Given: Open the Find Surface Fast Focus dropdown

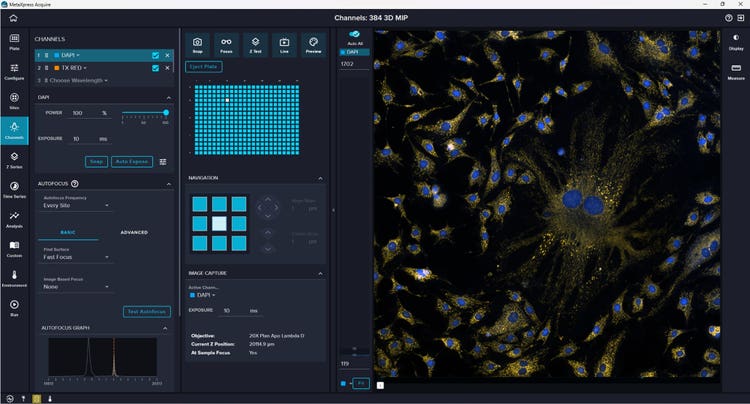Looking at the screenshot, I should pyautogui.click(x=76, y=257).
